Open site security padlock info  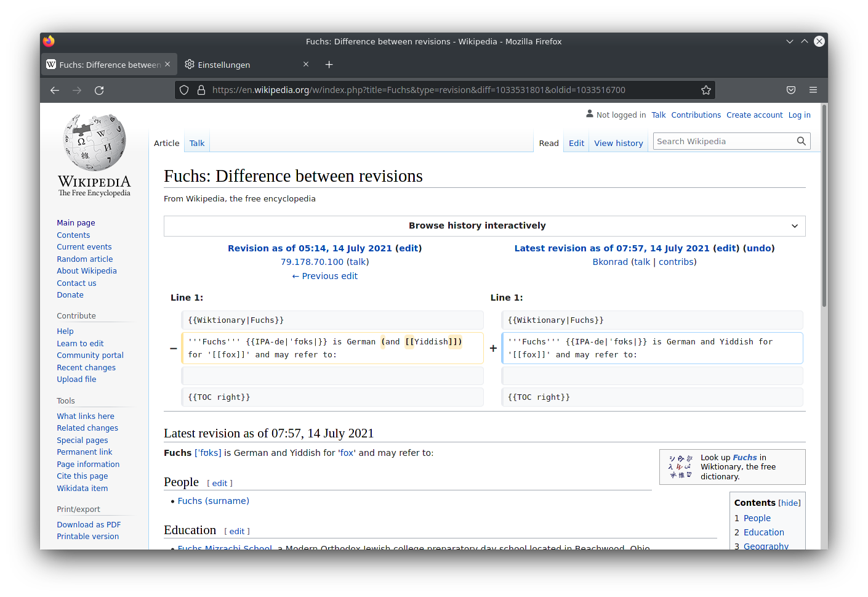(x=201, y=90)
